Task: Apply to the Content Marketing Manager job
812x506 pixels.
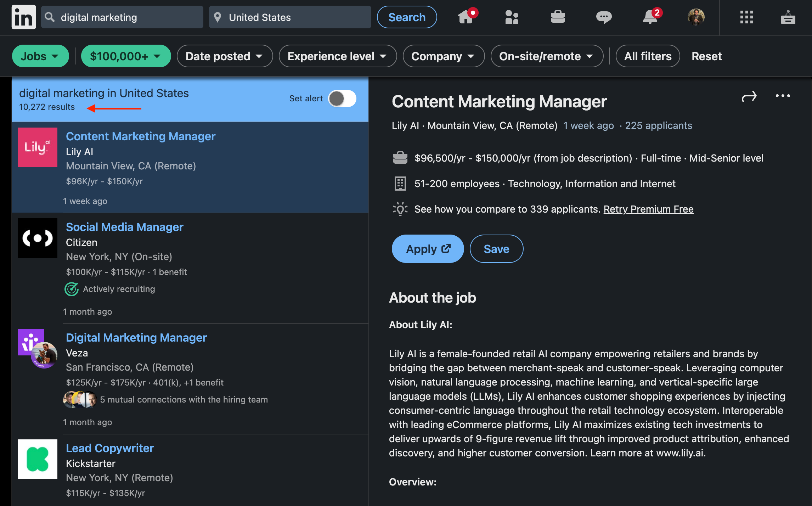Action: (x=428, y=249)
